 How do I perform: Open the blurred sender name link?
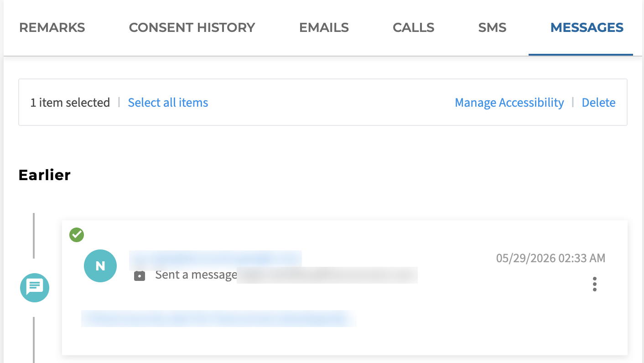click(215, 259)
